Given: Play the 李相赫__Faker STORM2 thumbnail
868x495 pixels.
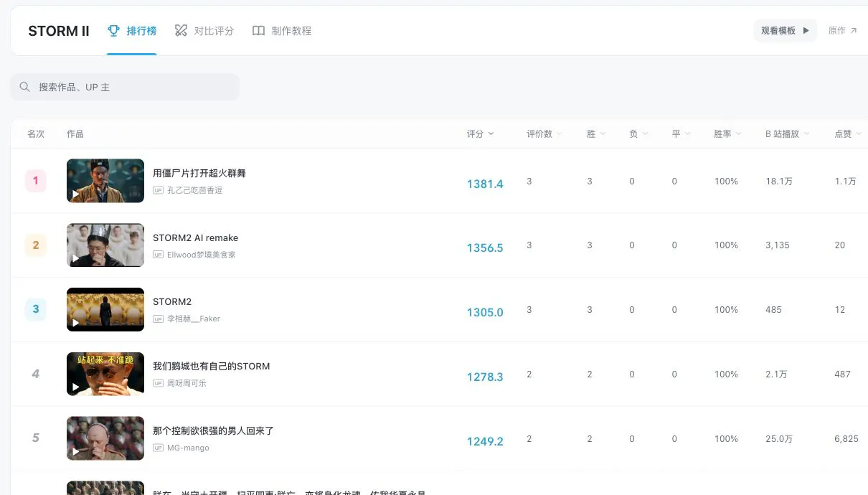Looking at the screenshot, I should [105, 309].
